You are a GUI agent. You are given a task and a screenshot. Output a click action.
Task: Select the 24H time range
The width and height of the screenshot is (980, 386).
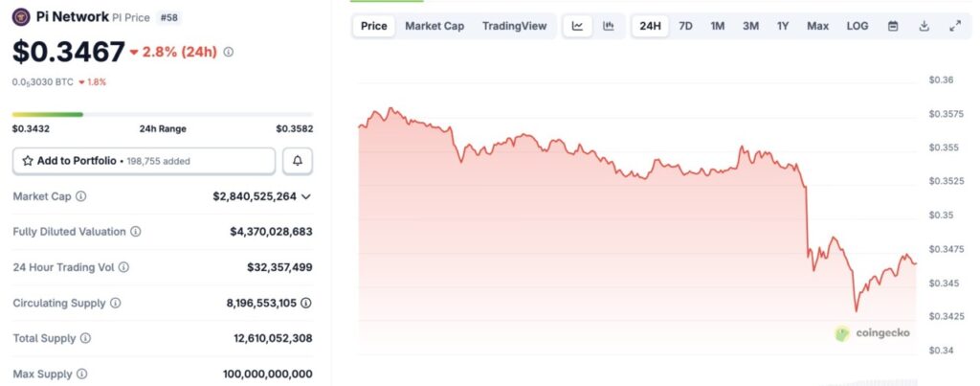[651, 26]
